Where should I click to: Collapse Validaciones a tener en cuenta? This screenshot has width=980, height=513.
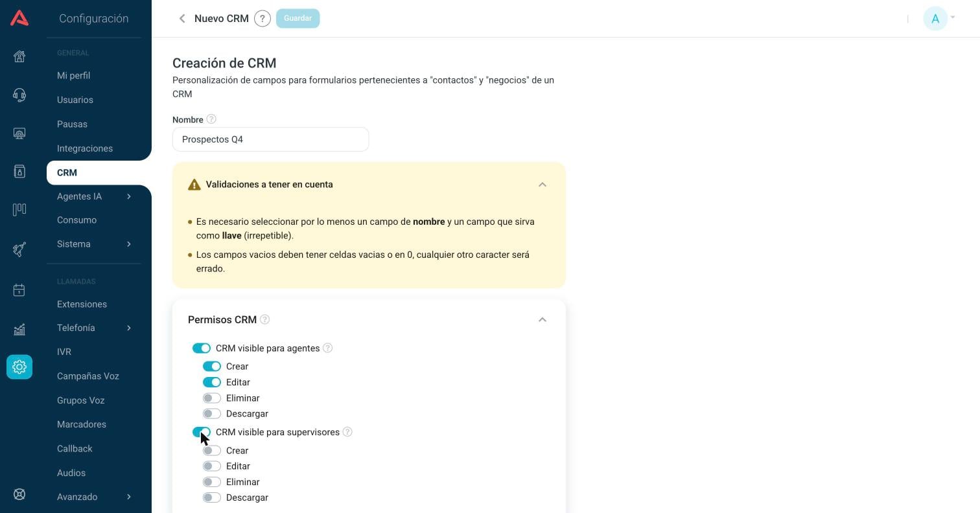coord(542,185)
